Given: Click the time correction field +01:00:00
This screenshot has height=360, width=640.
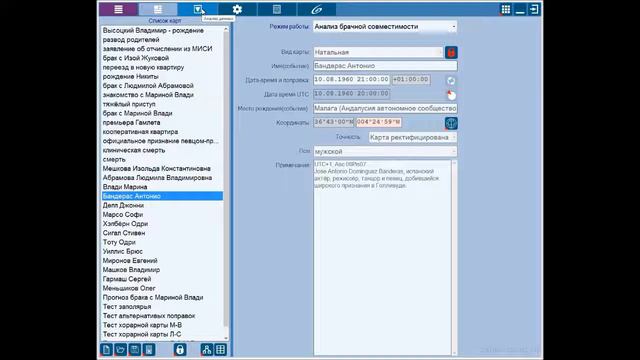Looking at the screenshot, I should coord(411,80).
